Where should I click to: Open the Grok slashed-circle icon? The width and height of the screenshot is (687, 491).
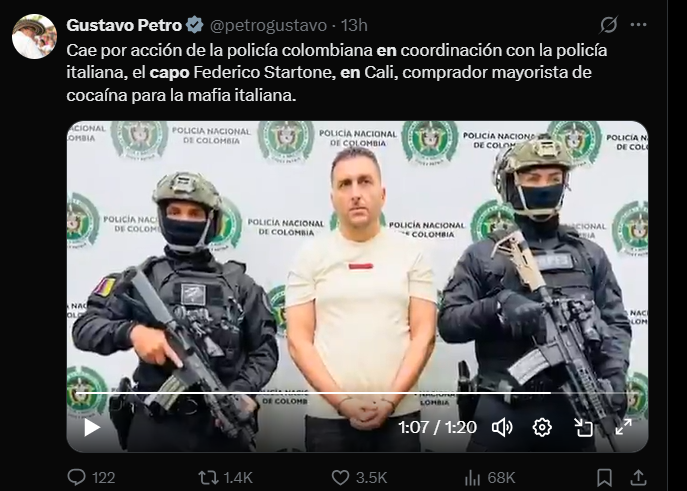pos(609,25)
